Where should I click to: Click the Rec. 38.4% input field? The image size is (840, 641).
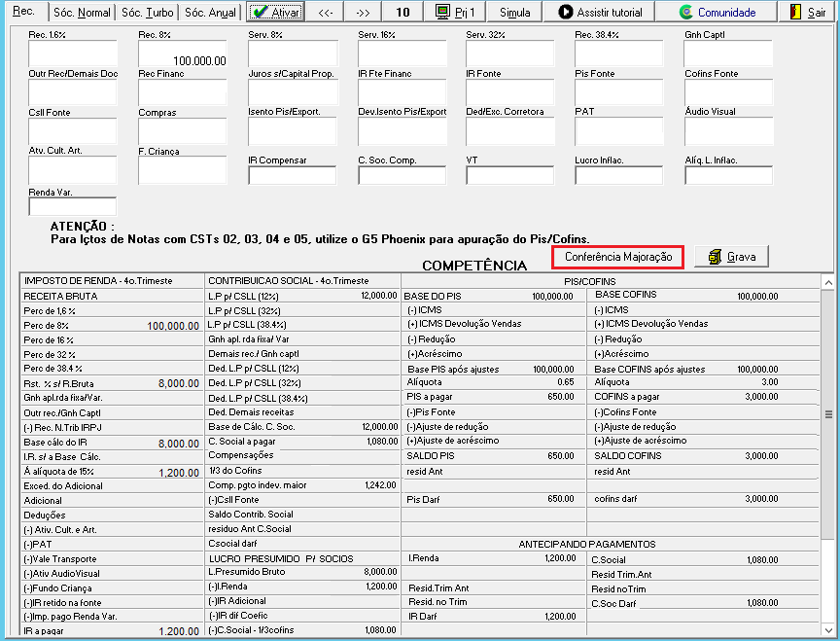pos(618,53)
